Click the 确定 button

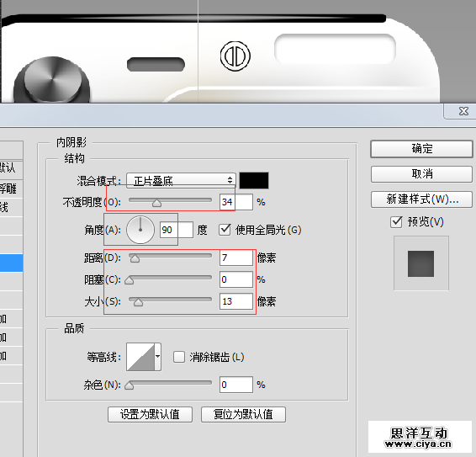tap(421, 149)
